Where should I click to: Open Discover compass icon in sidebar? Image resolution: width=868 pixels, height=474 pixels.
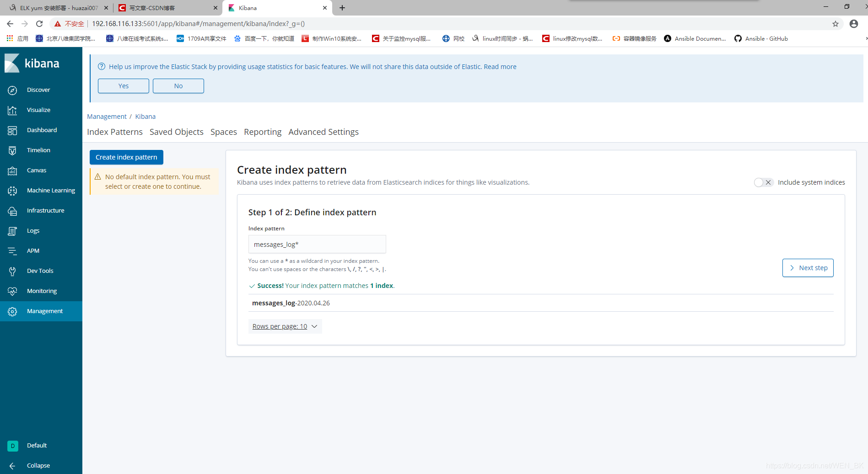12,90
